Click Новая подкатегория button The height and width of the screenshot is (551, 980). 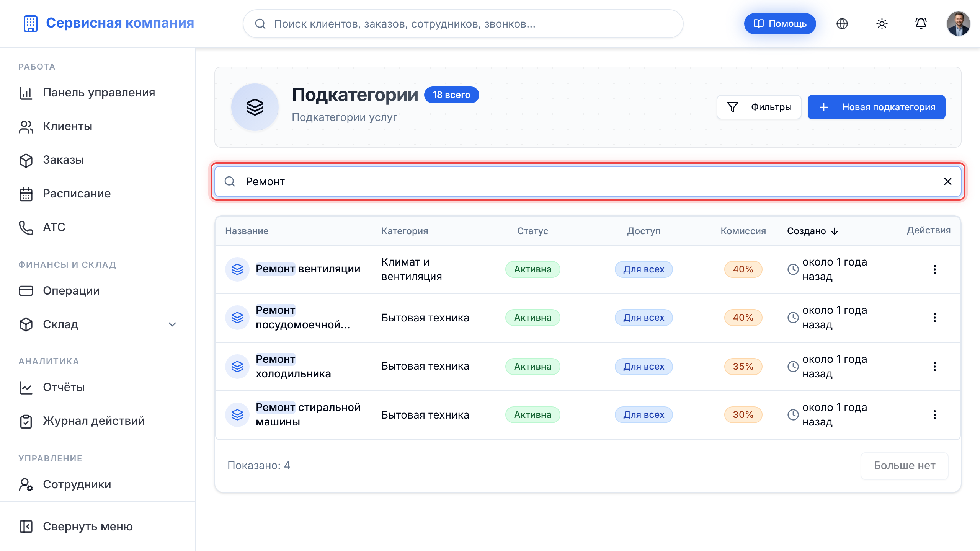(876, 107)
